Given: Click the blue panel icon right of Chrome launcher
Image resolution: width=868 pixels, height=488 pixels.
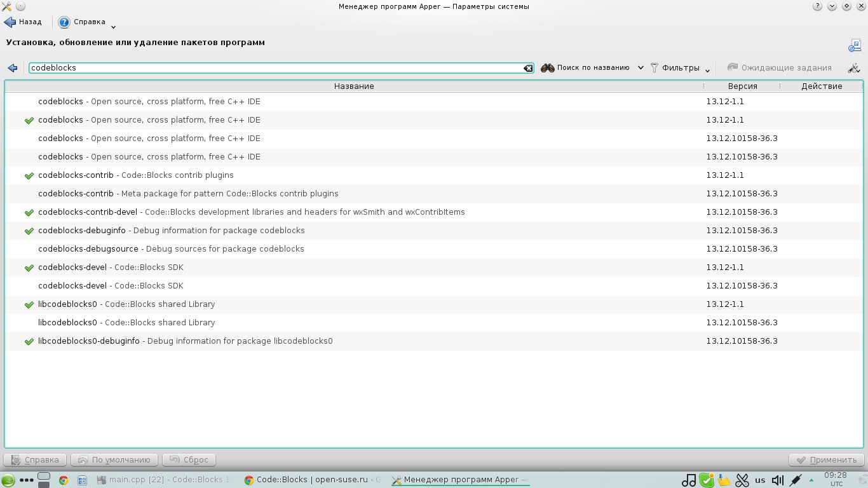Looking at the screenshot, I should click(82, 480).
